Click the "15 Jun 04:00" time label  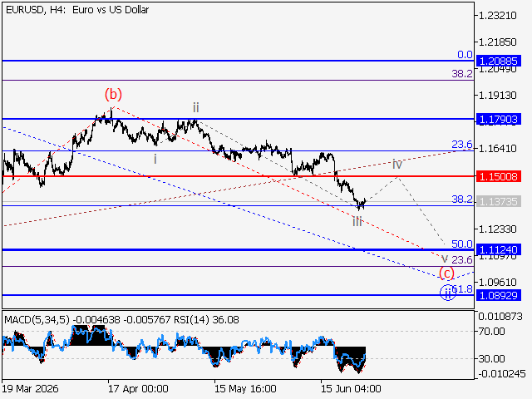pos(351,388)
